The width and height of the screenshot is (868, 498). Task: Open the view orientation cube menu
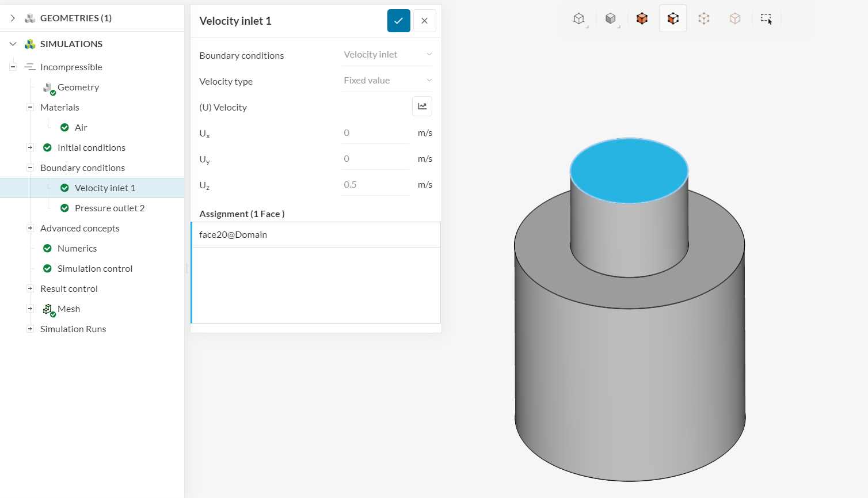tap(579, 19)
